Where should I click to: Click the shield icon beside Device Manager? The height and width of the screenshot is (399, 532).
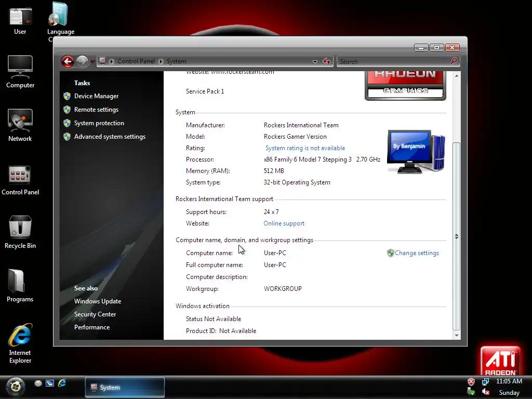67,96
